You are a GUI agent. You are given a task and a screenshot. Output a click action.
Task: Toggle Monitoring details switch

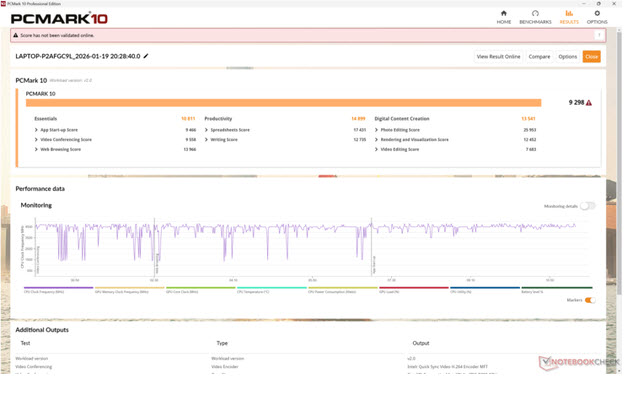[588, 206]
